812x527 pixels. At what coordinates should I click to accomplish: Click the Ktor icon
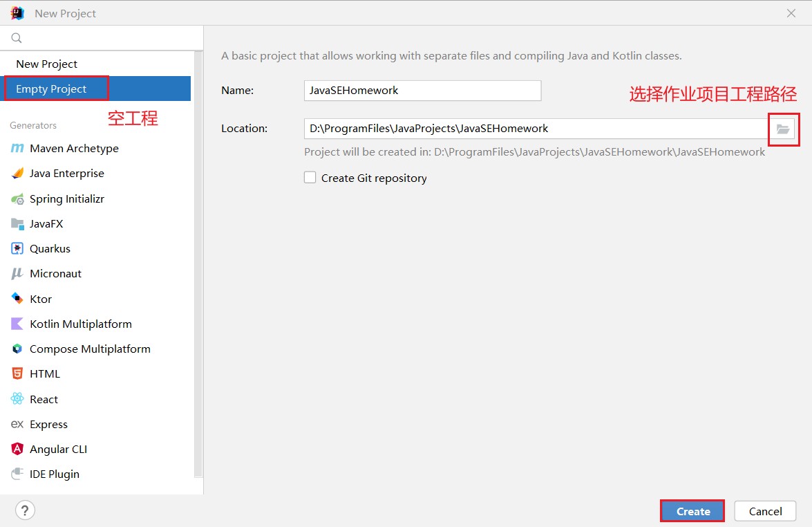coord(17,299)
